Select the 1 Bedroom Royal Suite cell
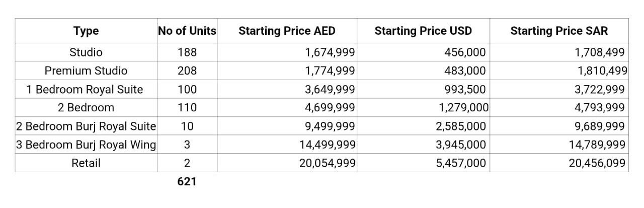The width and height of the screenshot is (644, 208). (x=85, y=90)
